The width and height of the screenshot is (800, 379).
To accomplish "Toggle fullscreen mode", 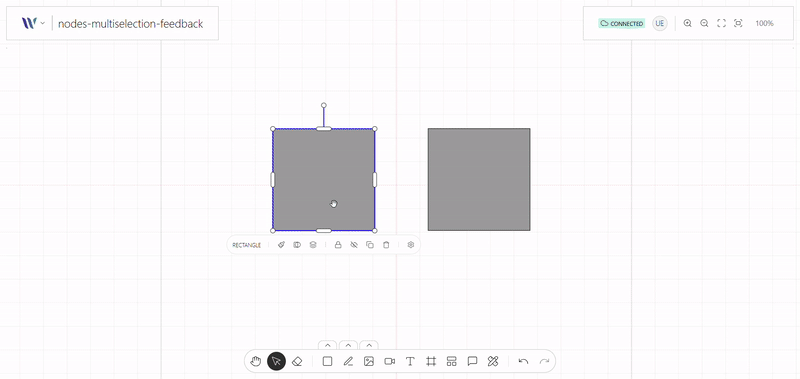I will pyautogui.click(x=721, y=23).
